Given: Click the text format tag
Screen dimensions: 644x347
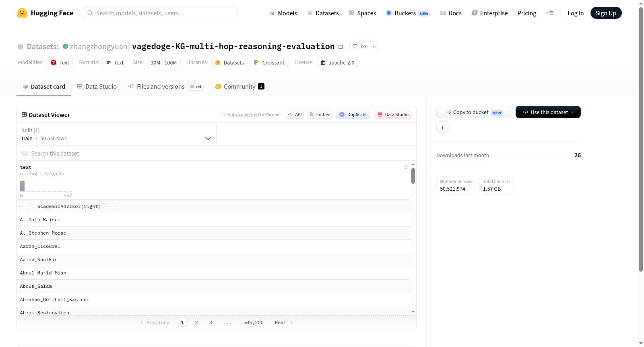Looking at the screenshot, I should pyautogui.click(x=115, y=62).
